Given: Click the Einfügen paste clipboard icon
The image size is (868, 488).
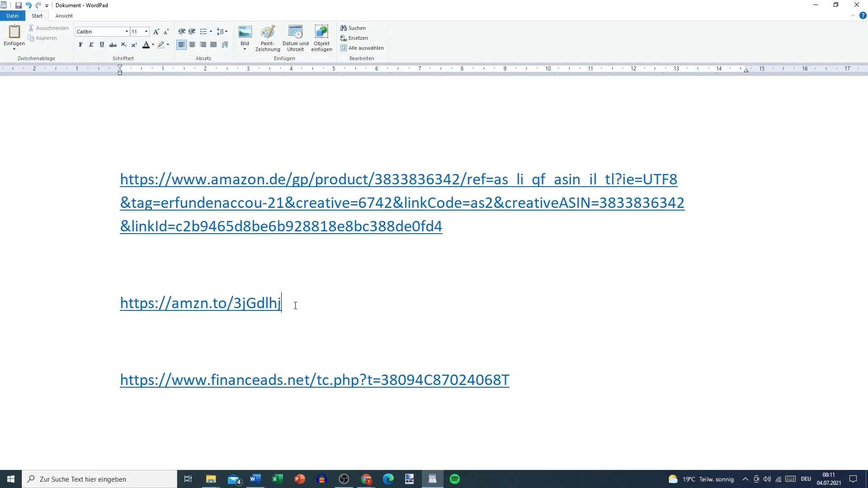Looking at the screenshot, I should (14, 32).
